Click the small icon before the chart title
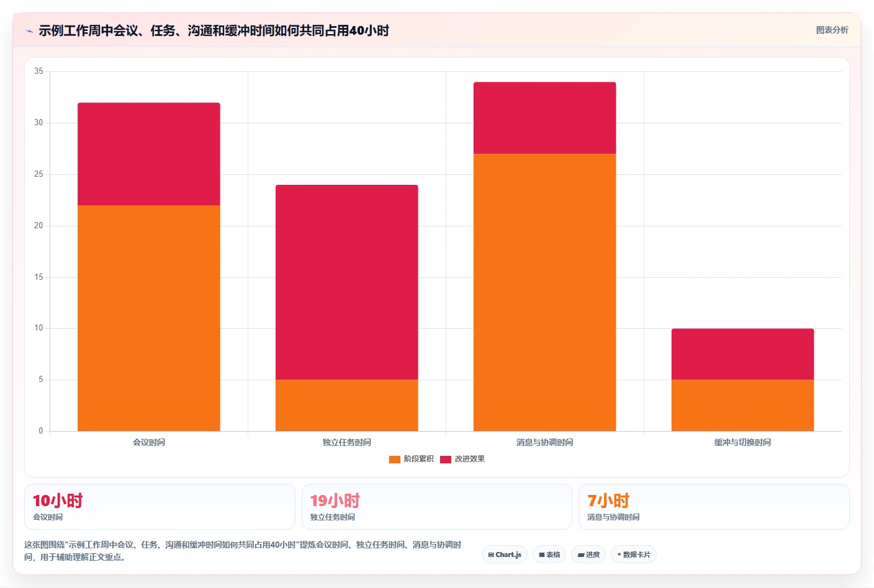Image resolution: width=874 pixels, height=588 pixels. pyautogui.click(x=29, y=31)
